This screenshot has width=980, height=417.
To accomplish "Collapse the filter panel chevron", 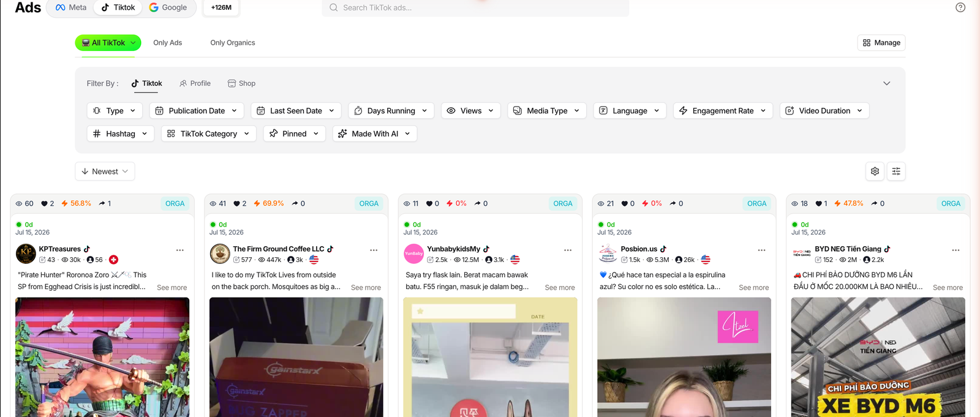I will [x=886, y=83].
